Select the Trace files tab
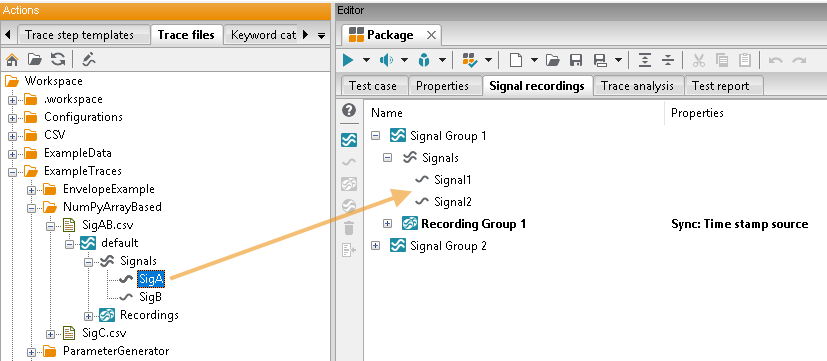The image size is (827, 361). [186, 35]
